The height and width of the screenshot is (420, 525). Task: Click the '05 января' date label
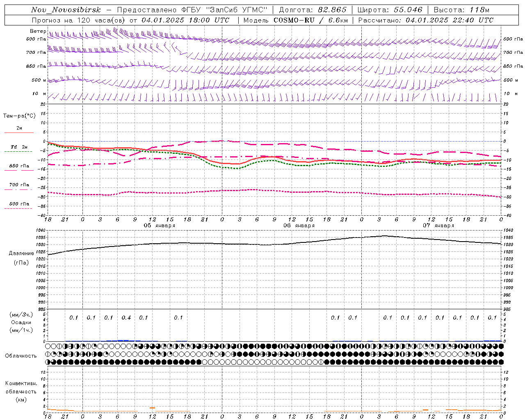point(159,226)
